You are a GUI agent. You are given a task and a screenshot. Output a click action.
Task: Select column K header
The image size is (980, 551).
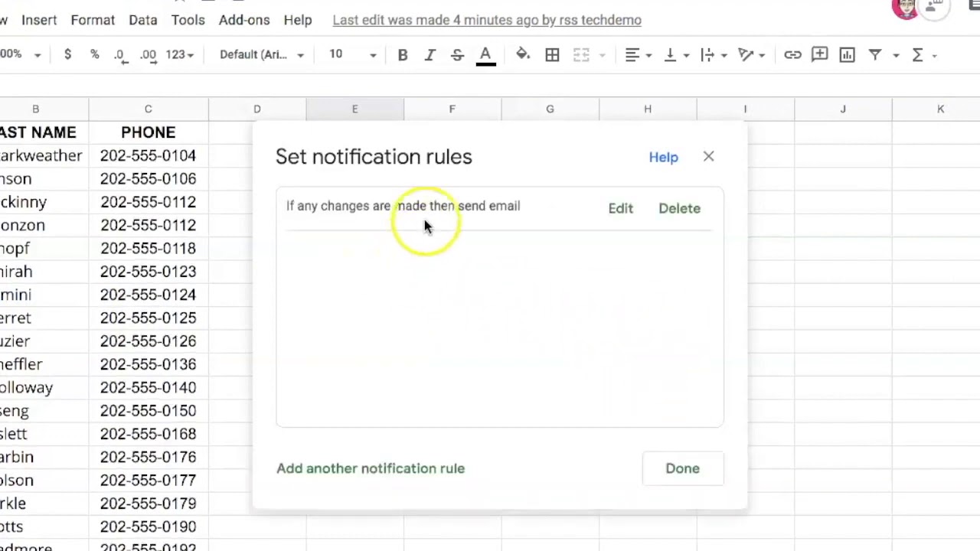(940, 109)
